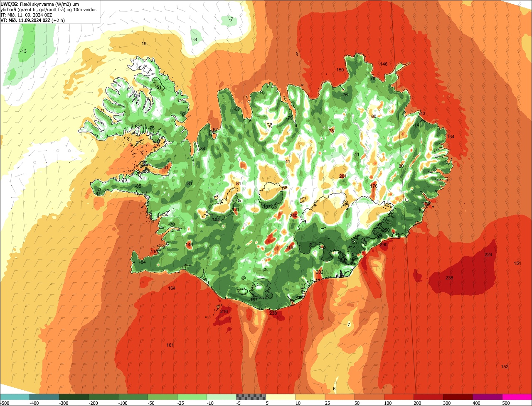This screenshot has height=406, width=532.
Task: Click the '500' legend label
Action: click(x=506, y=403)
